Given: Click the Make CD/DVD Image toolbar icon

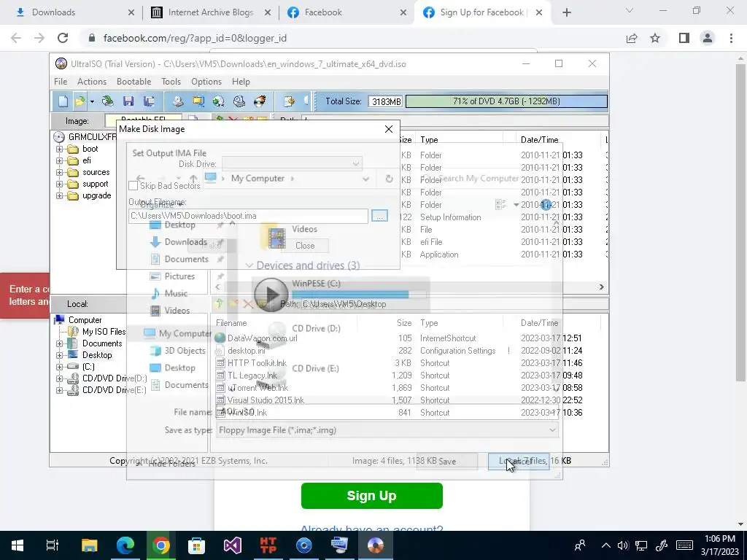Looking at the screenshot, I should [x=178, y=101].
